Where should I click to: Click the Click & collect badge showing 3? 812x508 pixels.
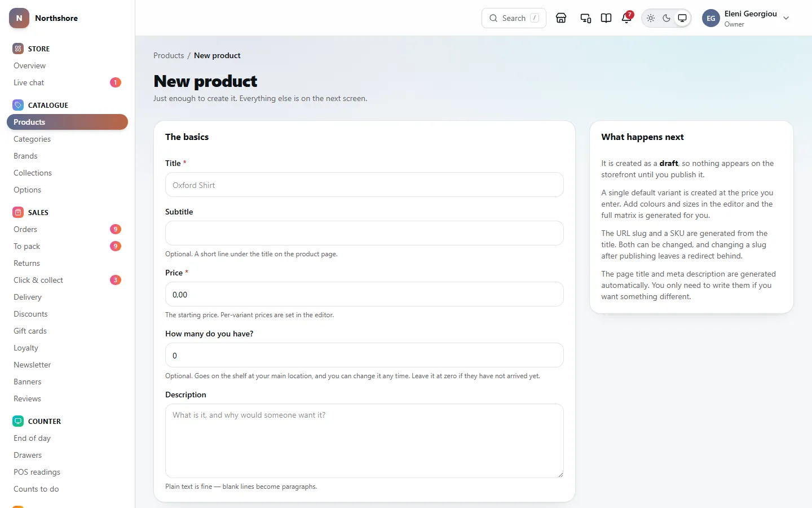click(116, 280)
